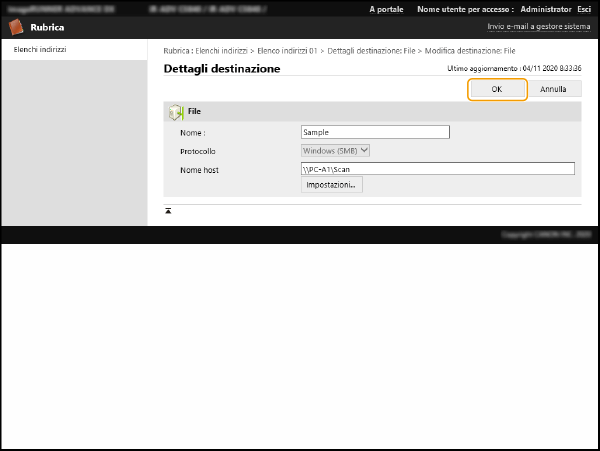The width and height of the screenshot is (600, 451).
Task: Click the Rubrica breadcrumb link
Action: click(x=178, y=50)
